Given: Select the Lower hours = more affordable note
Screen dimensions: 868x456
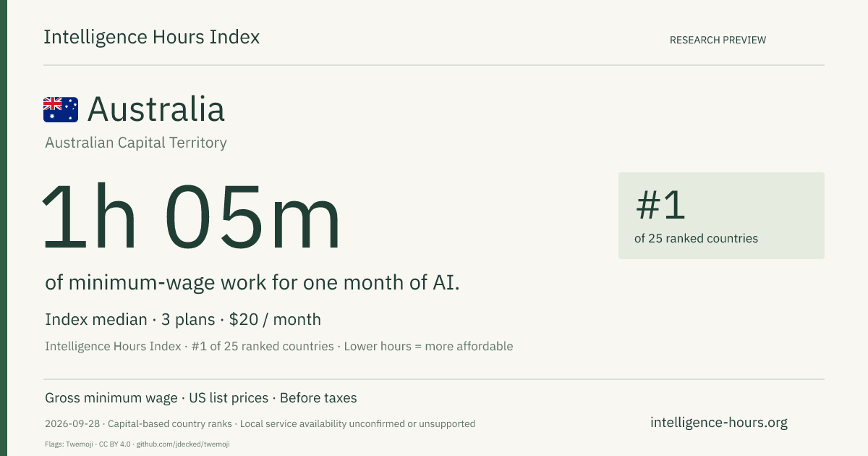Looking at the screenshot, I should (x=428, y=346).
